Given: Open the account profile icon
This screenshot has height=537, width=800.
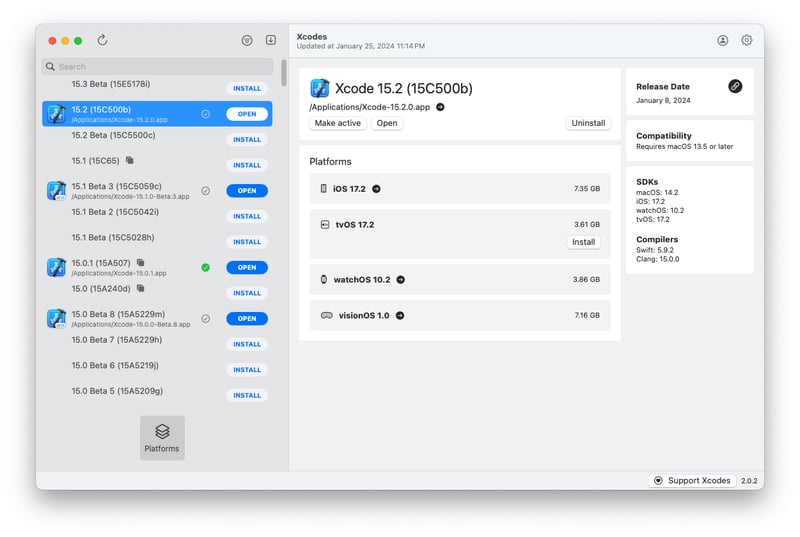Looking at the screenshot, I should 723,40.
